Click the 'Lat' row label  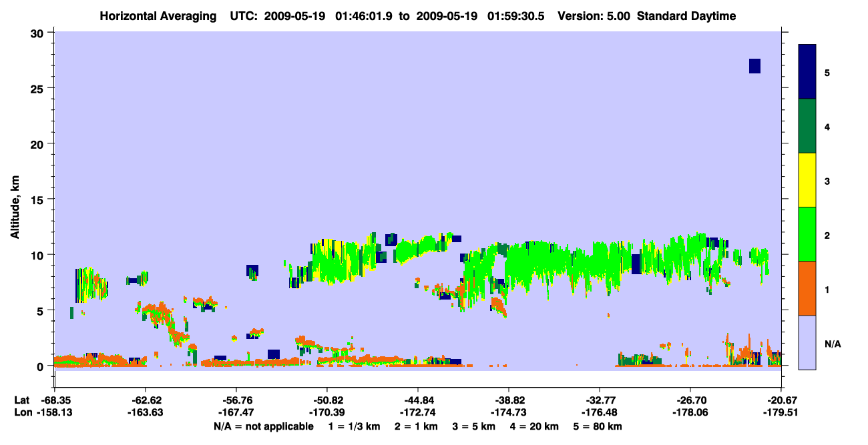click(21, 400)
